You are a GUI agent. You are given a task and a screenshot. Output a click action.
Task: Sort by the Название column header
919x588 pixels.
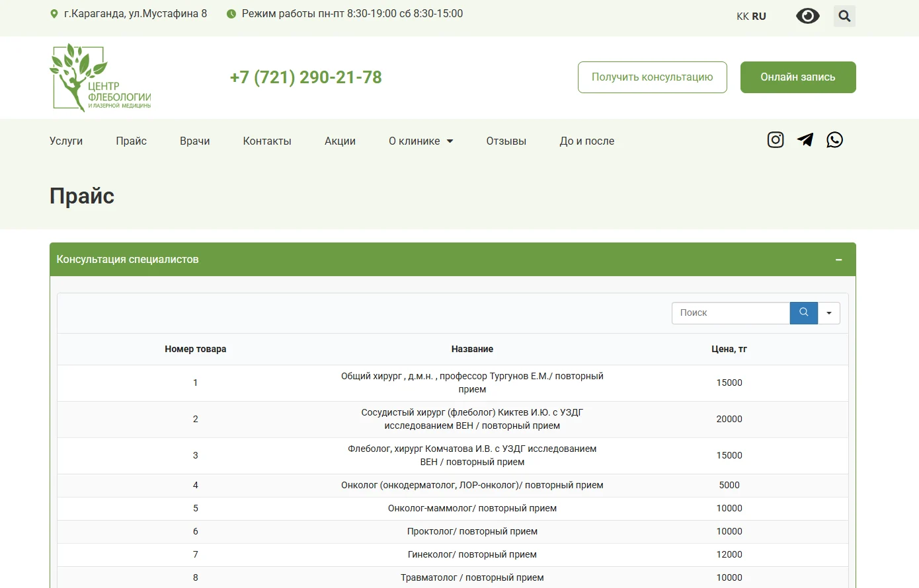(472, 349)
